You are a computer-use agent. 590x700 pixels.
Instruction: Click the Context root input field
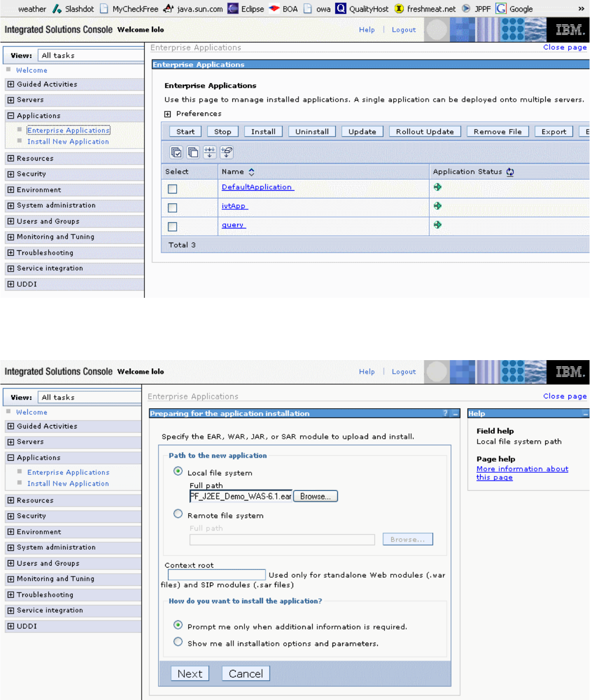click(217, 575)
